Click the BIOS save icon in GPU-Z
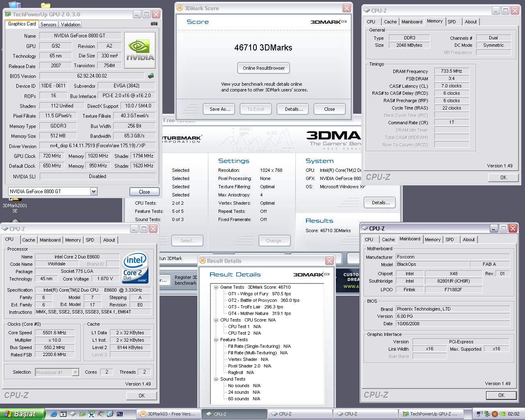 (x=151, y=76)
